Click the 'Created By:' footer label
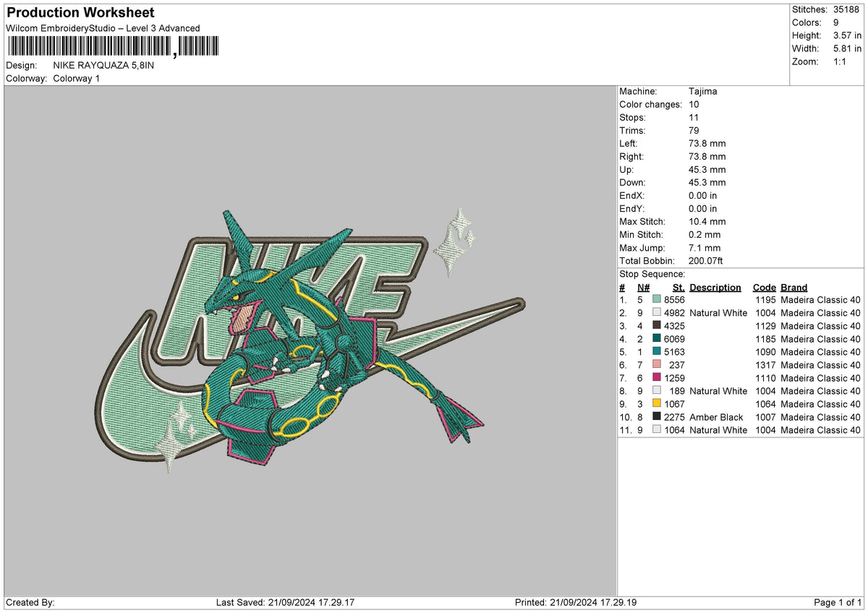Viewport: 868px width, 613px height. point(30,603)
